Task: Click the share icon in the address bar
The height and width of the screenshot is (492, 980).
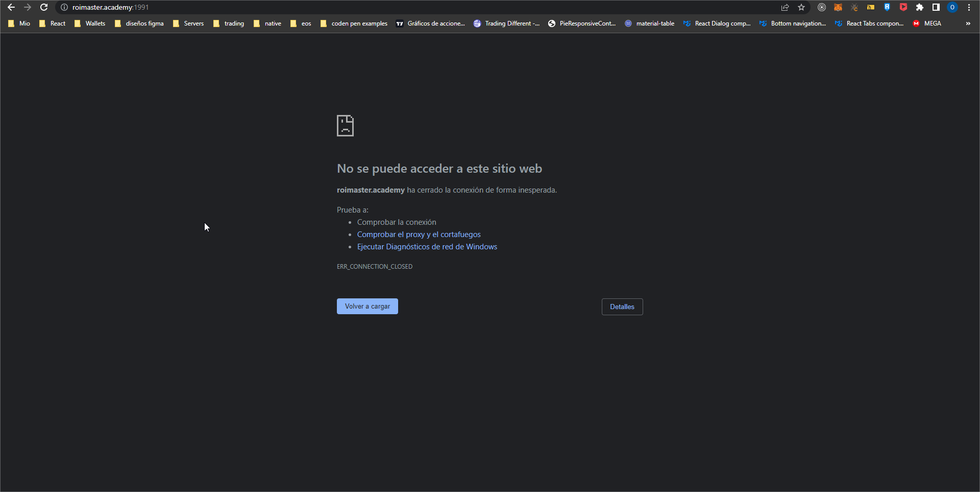Action: pos(785,7)
